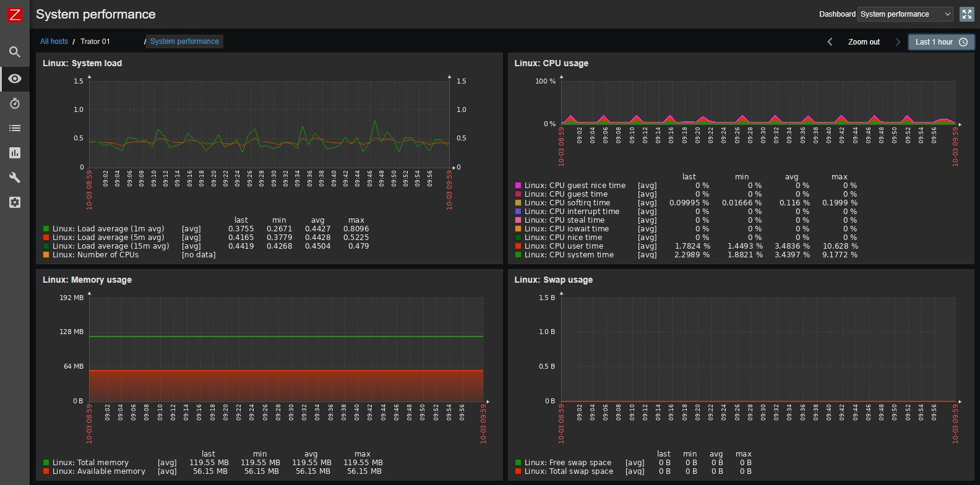Click the CPU interrupt time legend label
980x485 pixels.
point(572,212)
